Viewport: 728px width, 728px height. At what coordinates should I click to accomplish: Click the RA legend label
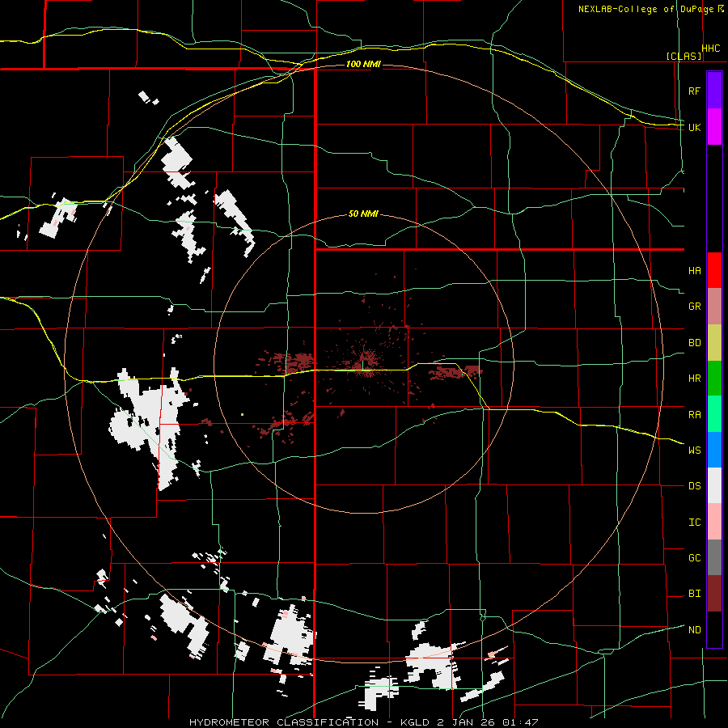point(695,414)
